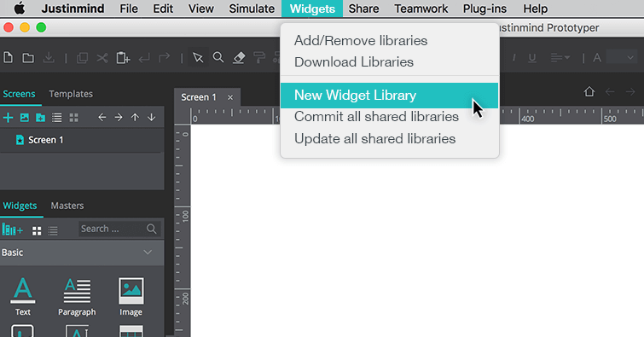This screenshot has height=337, width=644.
Task: Switch widgets panel to list view
Action: (x=53, y=230)
